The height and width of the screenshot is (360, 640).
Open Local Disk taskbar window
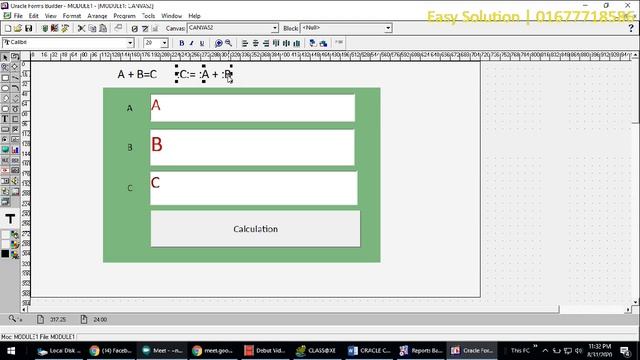(58, 351)
